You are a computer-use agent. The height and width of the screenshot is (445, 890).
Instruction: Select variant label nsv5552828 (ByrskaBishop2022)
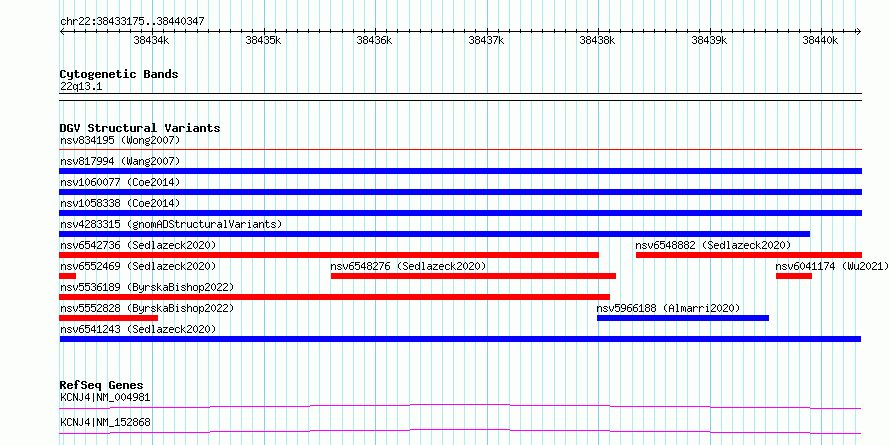[x=147, y=308]
